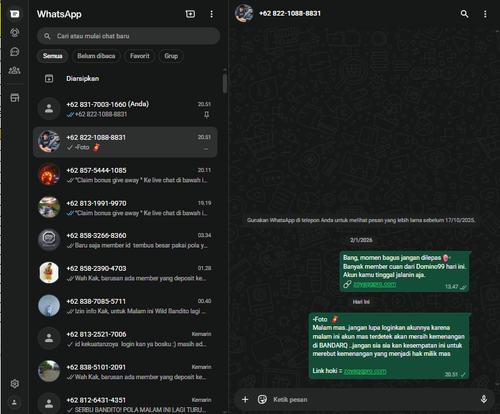
Task: Click avatar of +62 838-7085-5711 chat
Action: click(49, 305)
